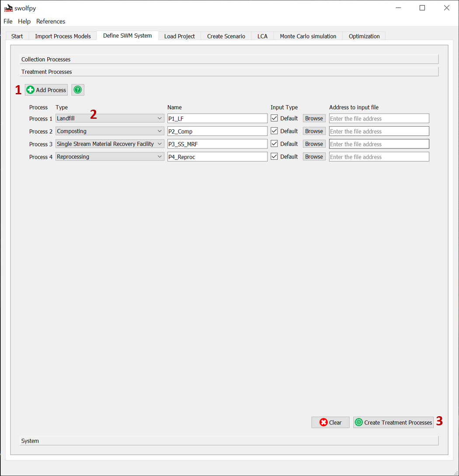The width and height of the screenshot is (459, 476).
Task: Click file address field for Process 2
Action: (379, 131)
